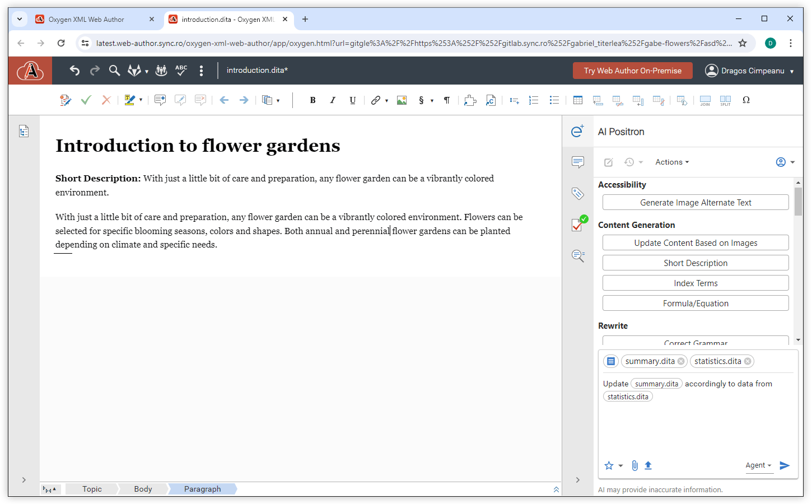The width and height of the screenshot is (812, 504).
Task: Toggle bold formatting
Action: (x=312, y=100)
